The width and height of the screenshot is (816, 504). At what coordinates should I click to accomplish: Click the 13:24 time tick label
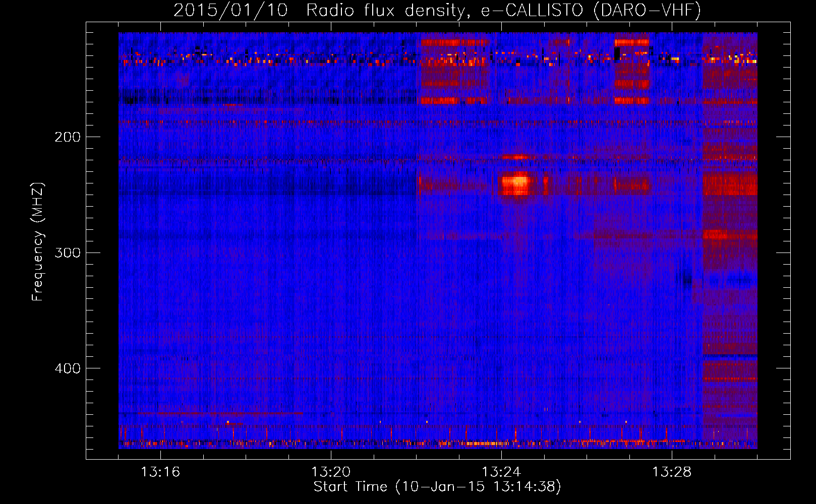click(x=501, y=472)
